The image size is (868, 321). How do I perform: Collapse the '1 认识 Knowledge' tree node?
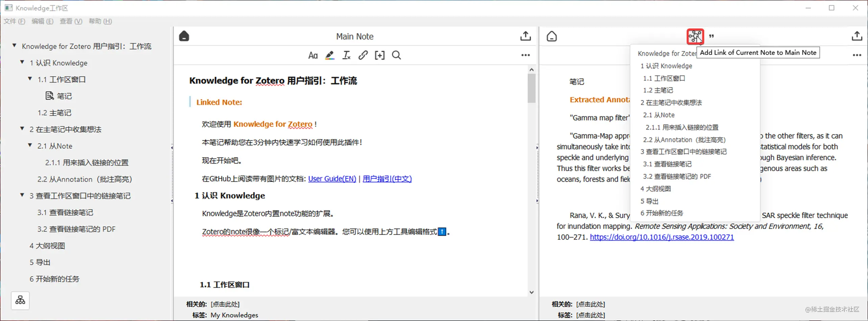click(x=22, y=62)
